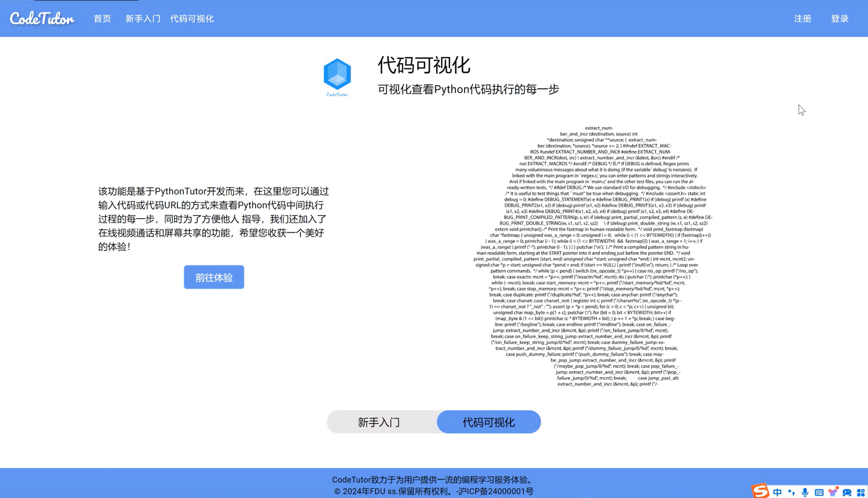Open the Sogou soft keyboard icon
Screen dimensions: 868x498
click(x=819, y=492)
